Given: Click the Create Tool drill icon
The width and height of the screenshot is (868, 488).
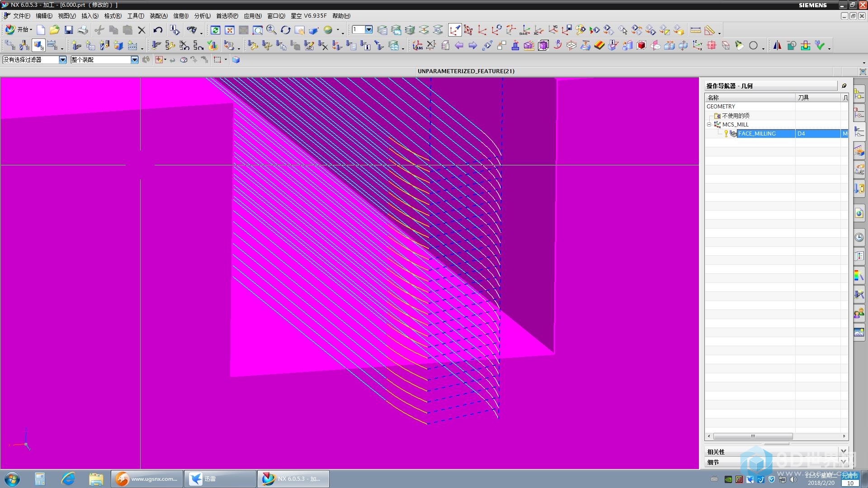Looking at the screenshot, I should pyautogui.click(x=104, y=45).
